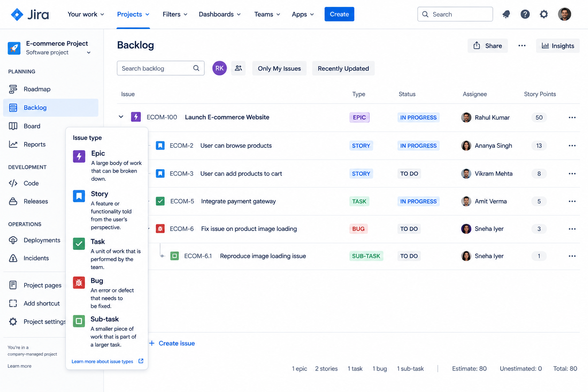This screenshot has width=588, height=392.
Task: Expand the E-commerce Project switcher chevron
Action: point(89,52)
